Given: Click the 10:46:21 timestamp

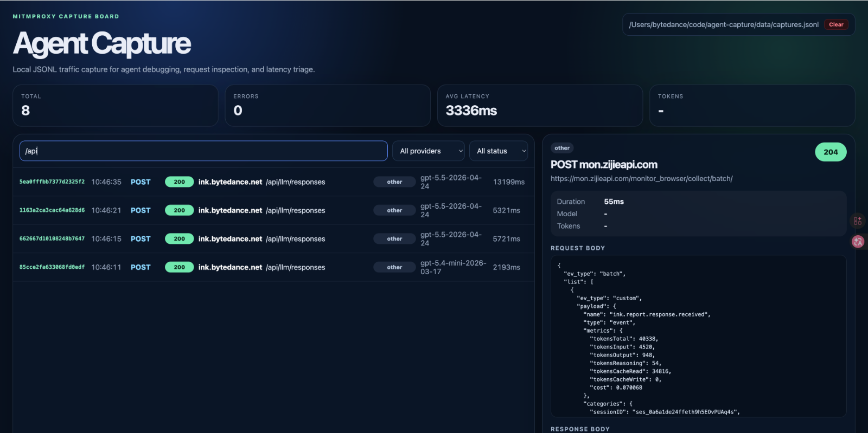Looking at the screenshot, I should click(106, 210).
